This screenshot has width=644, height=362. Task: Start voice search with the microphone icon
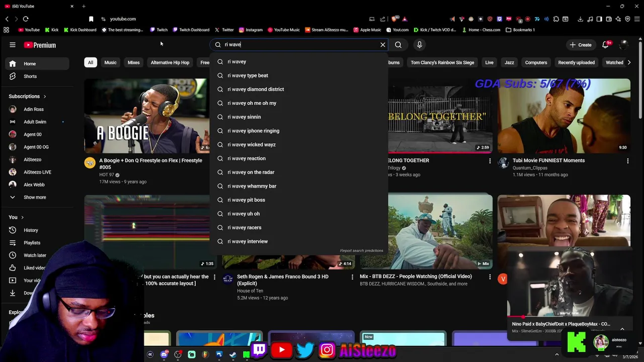pyautogui.click(x=419, y=45)
